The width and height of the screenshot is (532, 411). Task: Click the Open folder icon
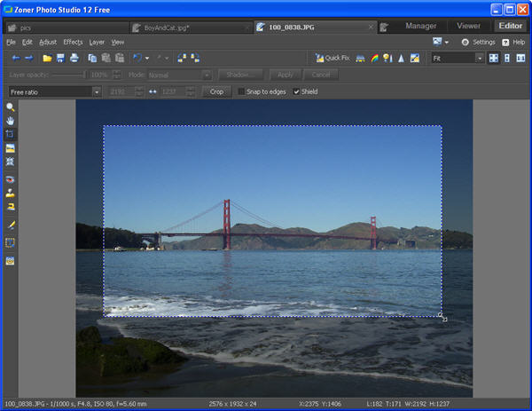[x=47, y=58]
